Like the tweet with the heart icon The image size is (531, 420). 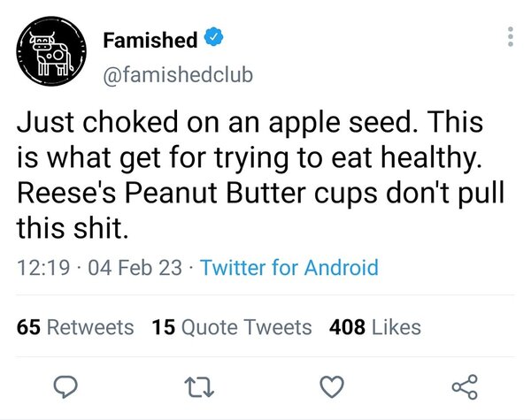pos(329,386)
